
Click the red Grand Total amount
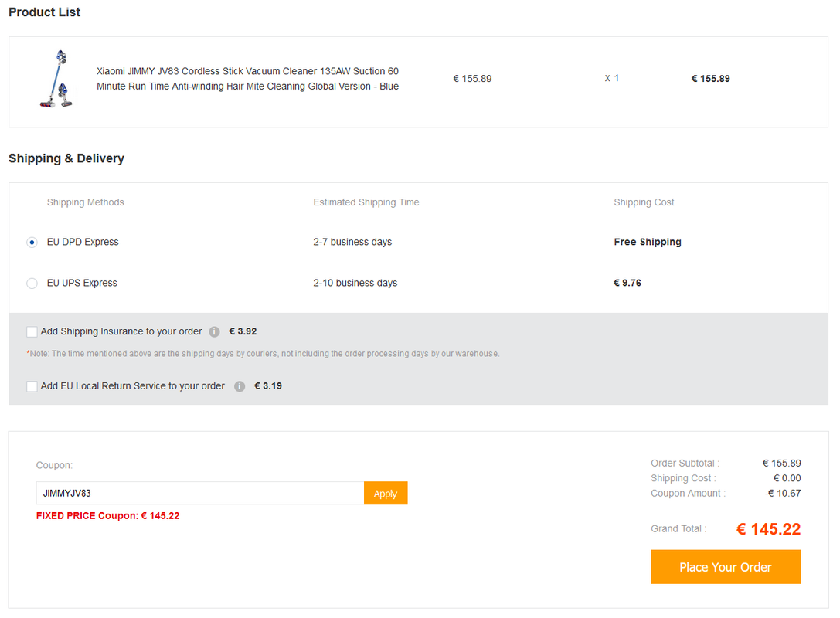(x=768, y=529)
